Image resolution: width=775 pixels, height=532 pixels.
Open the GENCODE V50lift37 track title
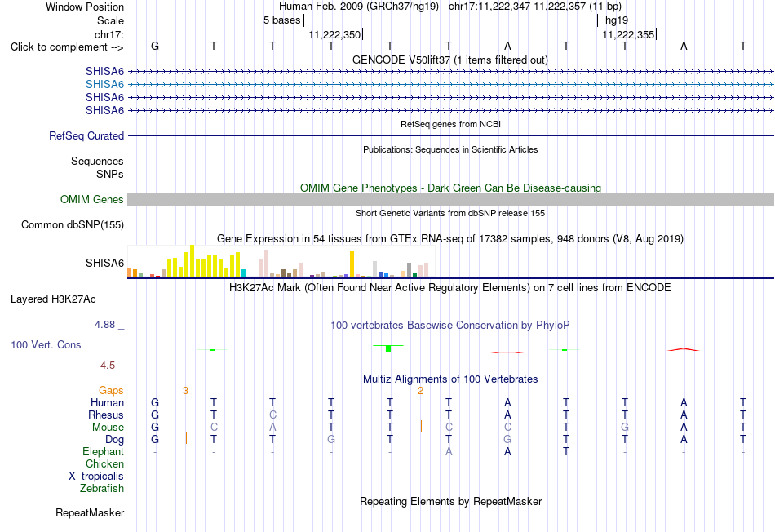450,60
